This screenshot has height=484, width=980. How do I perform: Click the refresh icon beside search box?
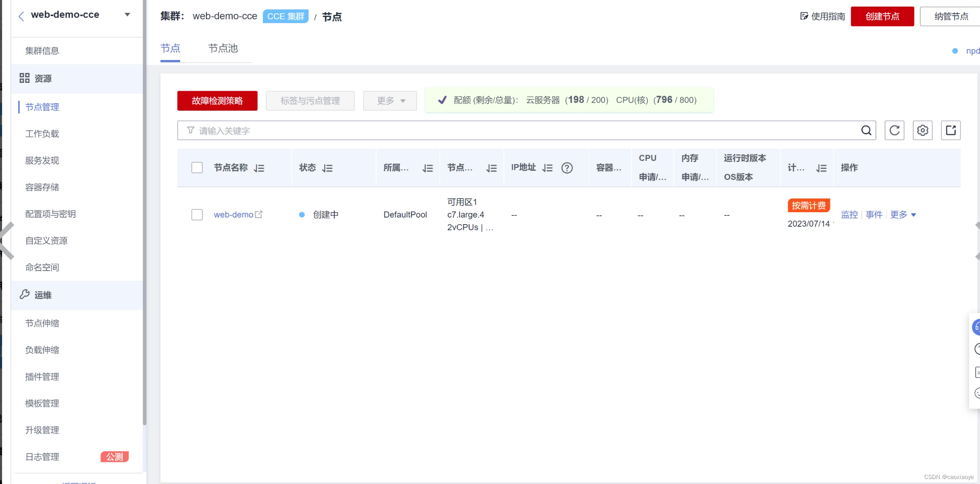coord(894,131)
